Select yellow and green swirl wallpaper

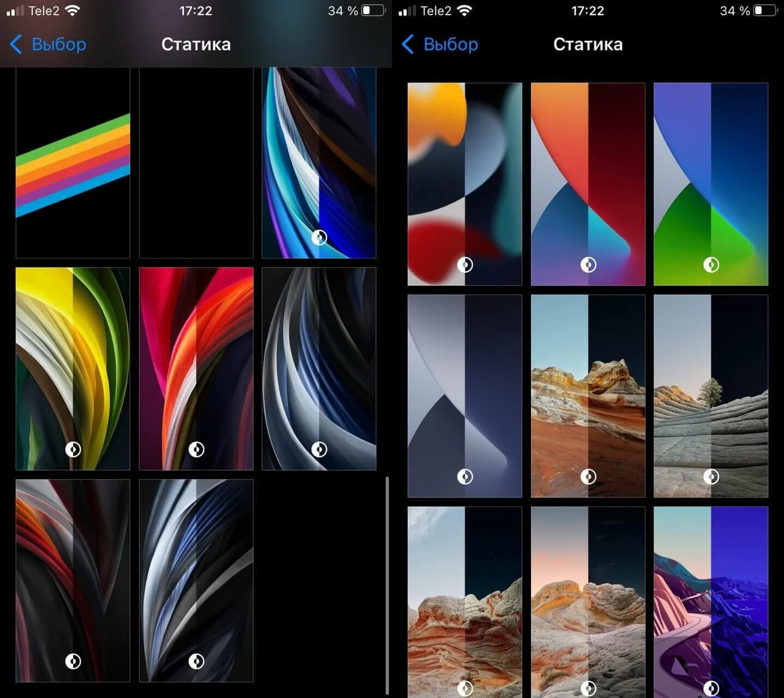pyautogui.click(x=73, y=369)
